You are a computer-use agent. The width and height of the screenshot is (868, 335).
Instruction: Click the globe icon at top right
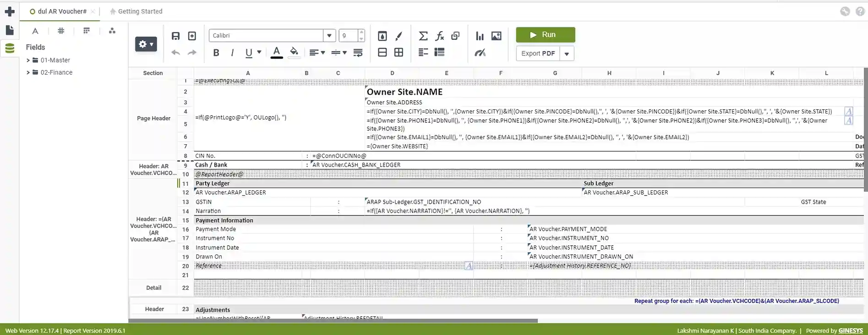point(845,11)
